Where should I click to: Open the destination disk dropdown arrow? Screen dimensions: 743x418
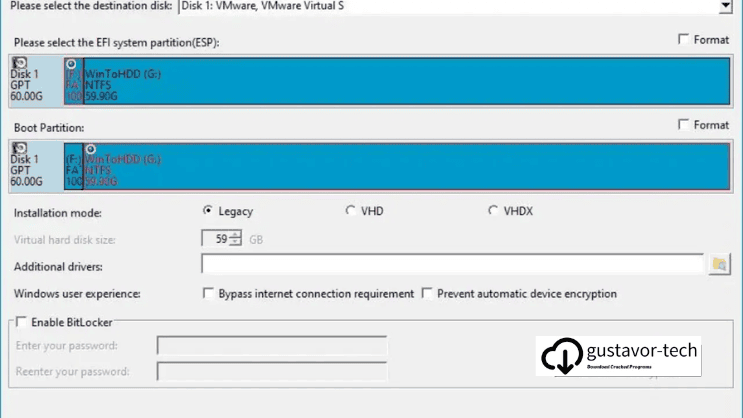(x=725, y=6)
